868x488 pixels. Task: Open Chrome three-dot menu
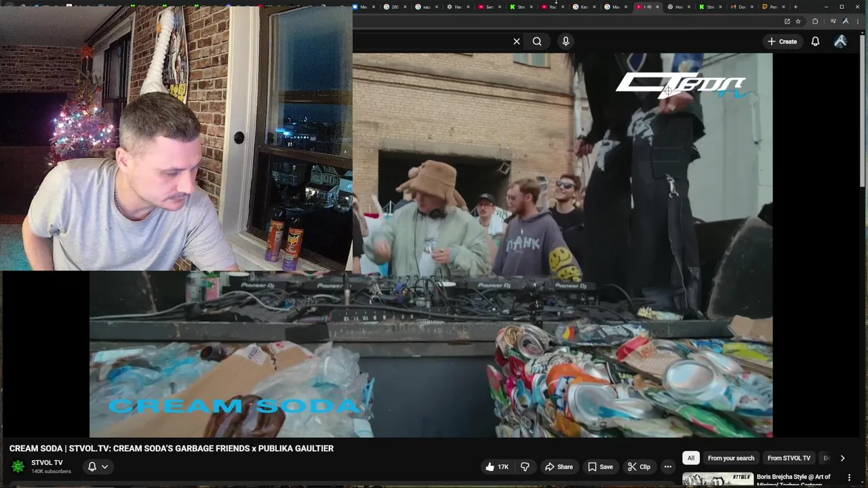coord(857,21)
